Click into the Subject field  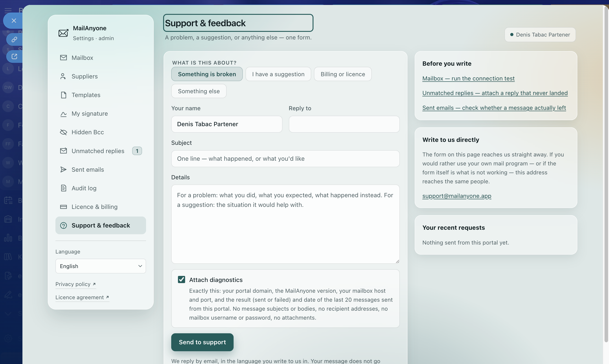(285, 159)
